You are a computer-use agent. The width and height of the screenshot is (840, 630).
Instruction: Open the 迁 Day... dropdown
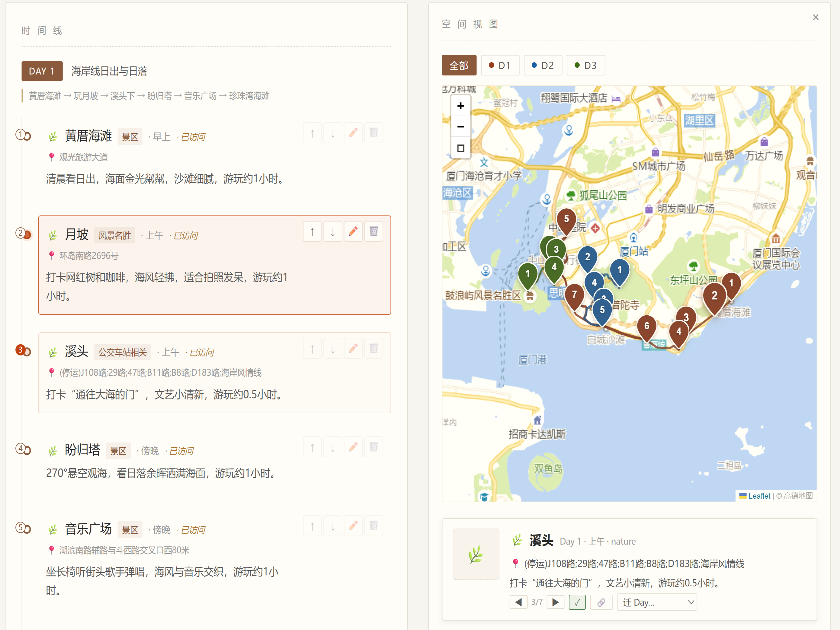(x=657, y=602)
